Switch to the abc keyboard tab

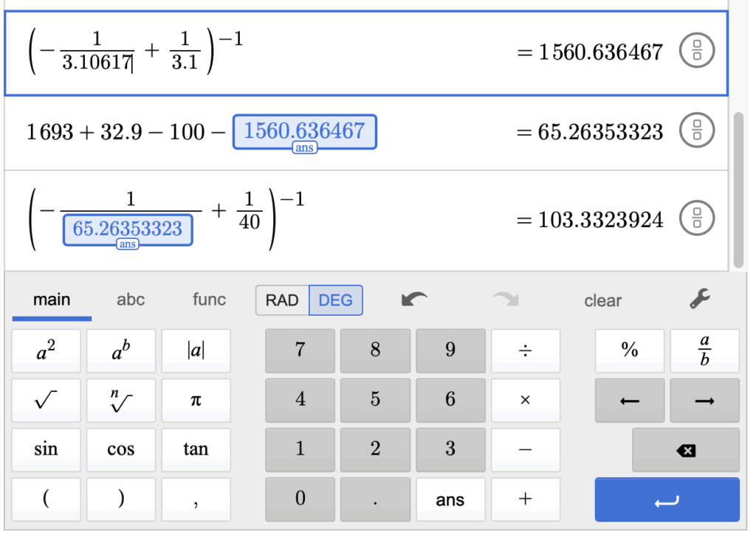click(x=131, y=300)
